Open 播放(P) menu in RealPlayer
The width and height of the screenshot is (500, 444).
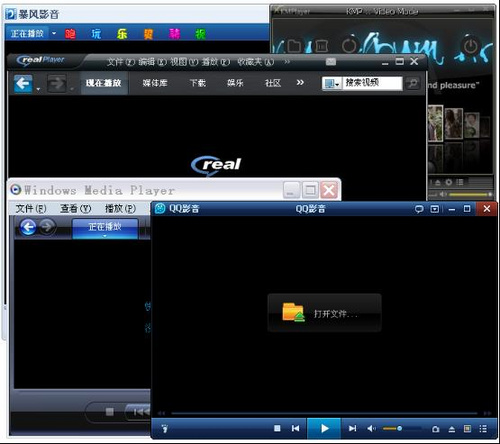pyautogui.click(x=216, y=62)
